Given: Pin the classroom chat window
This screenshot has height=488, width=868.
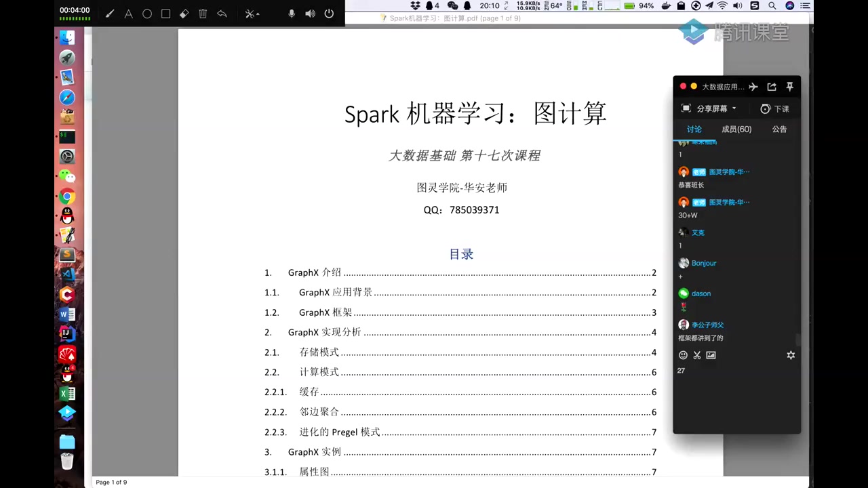Looking at the screenshot, I should tap(790, 87).
